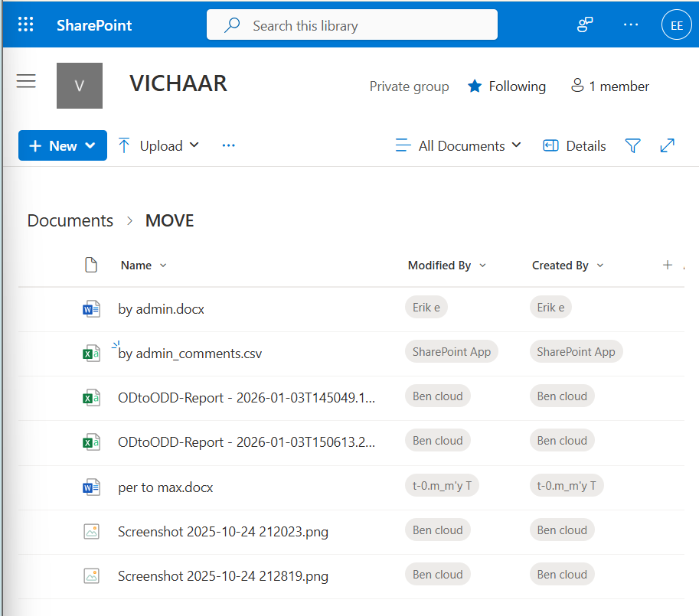Click the Excel icon for by admin_comments.csv
The image size is (699, 616).
coord(91,353)
